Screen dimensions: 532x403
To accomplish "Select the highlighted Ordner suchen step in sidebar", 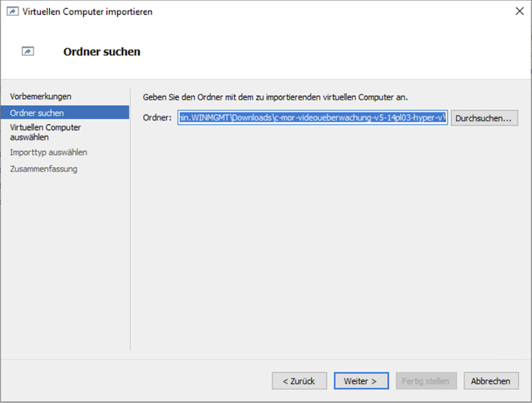I will [x=37, y=113].
